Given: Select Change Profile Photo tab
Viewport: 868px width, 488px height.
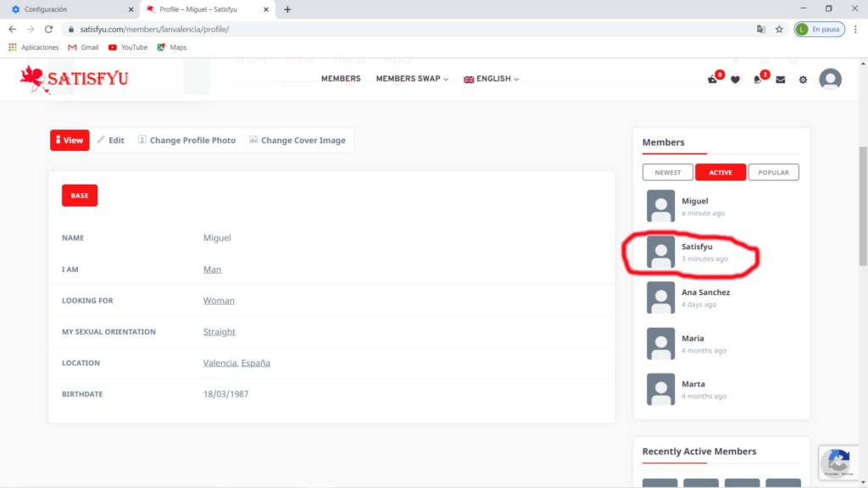Looking at the screenshot, I should click(186, 140).
